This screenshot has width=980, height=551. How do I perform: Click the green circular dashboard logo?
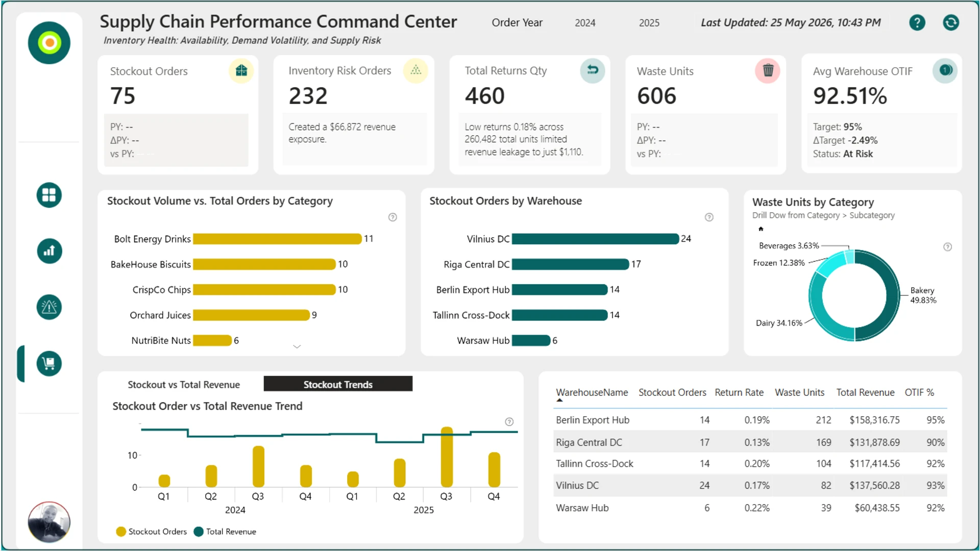tap(49, 43)
